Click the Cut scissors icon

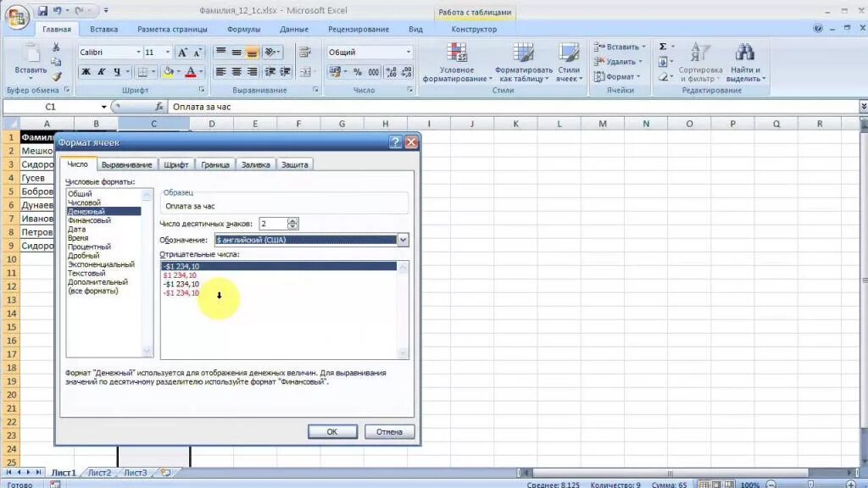(56, 47)
